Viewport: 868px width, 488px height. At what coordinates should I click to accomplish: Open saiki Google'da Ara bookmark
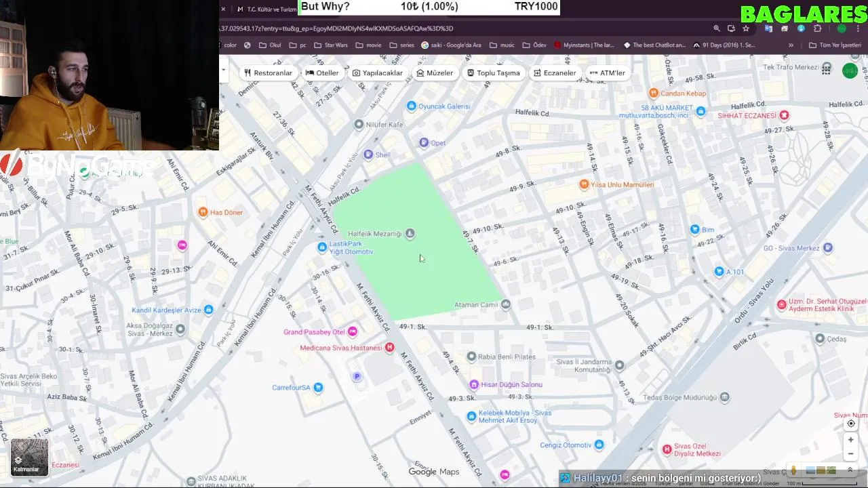pos(451,45)
